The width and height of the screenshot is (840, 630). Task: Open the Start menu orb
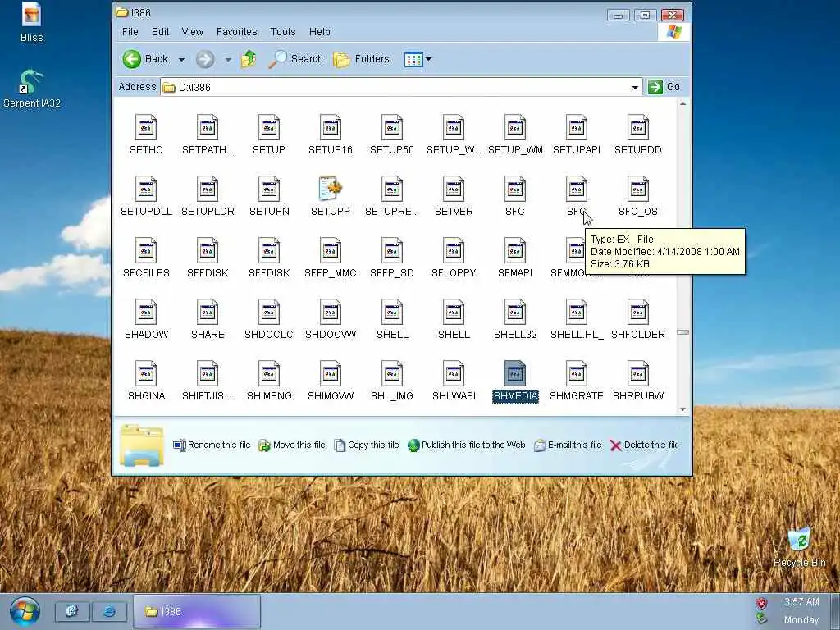pyautogui.click(x=24, y=611)
